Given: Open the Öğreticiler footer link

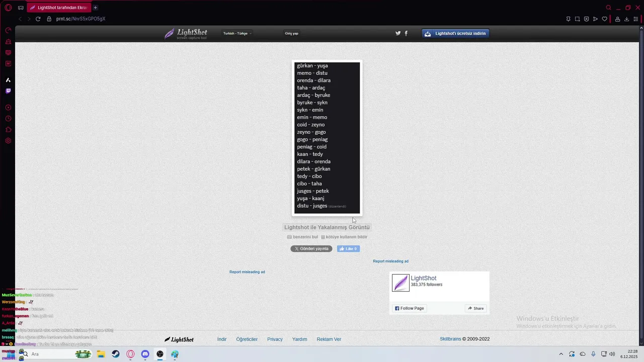Looking at the screenshot, I should (247, 339).
